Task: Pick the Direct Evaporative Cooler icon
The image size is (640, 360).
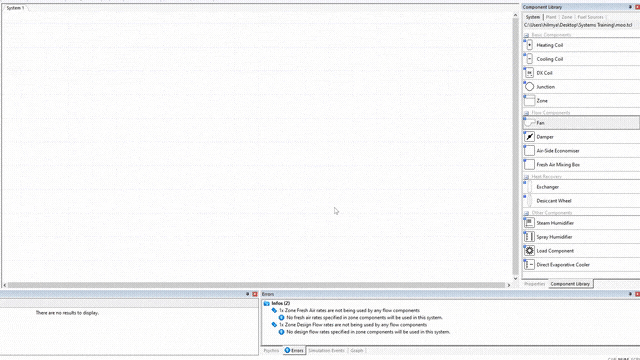Action: (x=529, y=264)
